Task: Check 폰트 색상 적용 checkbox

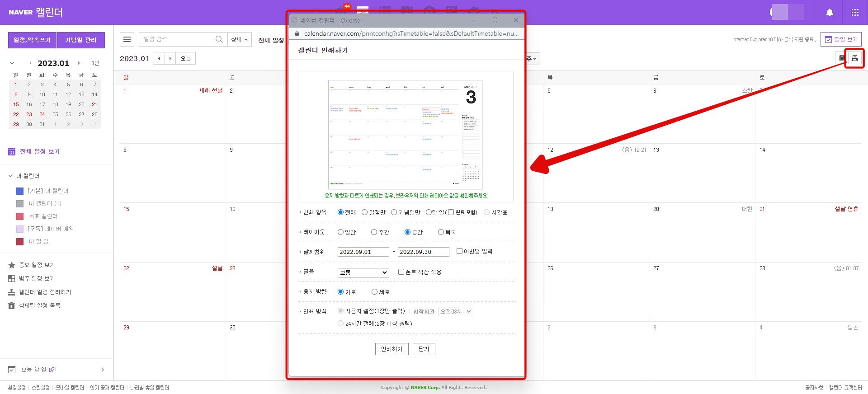Action: click(x=401, y=272)
